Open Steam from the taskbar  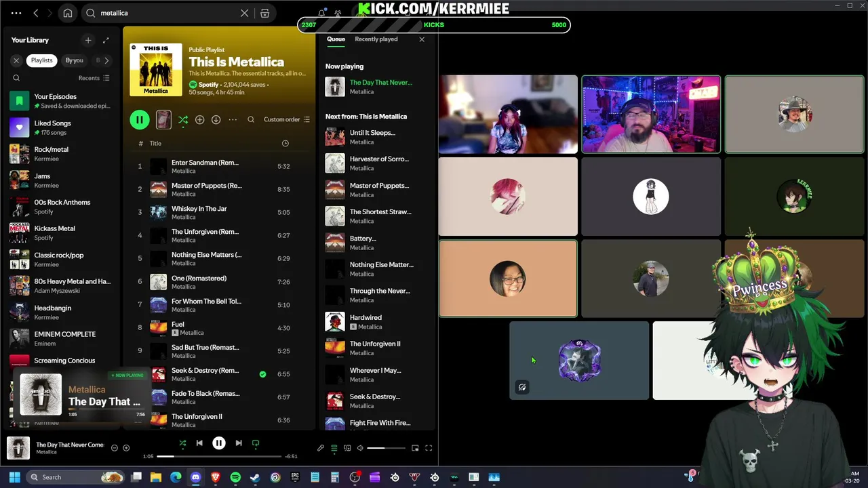pos(255,477)
